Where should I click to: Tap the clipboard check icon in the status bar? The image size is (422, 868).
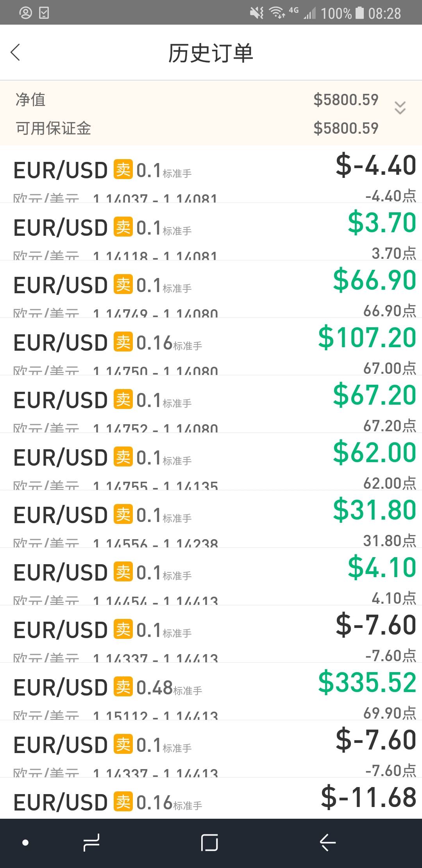44,13
